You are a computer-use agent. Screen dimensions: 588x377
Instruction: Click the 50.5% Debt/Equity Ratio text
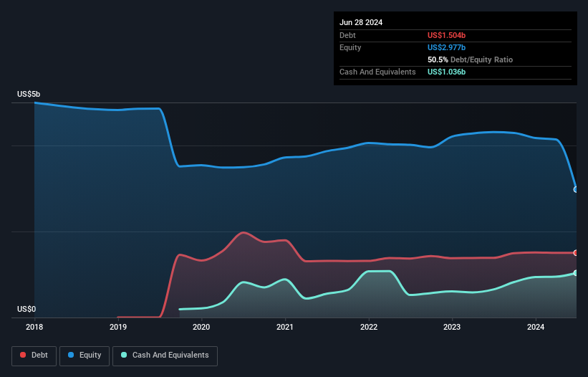click(x=470, y=59)
